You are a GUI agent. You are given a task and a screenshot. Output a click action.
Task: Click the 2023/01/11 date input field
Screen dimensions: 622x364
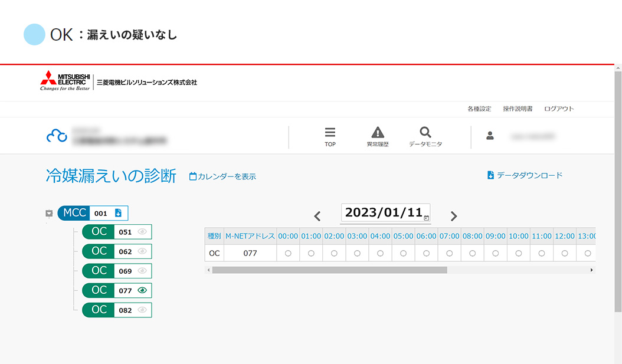click(383, 212)
